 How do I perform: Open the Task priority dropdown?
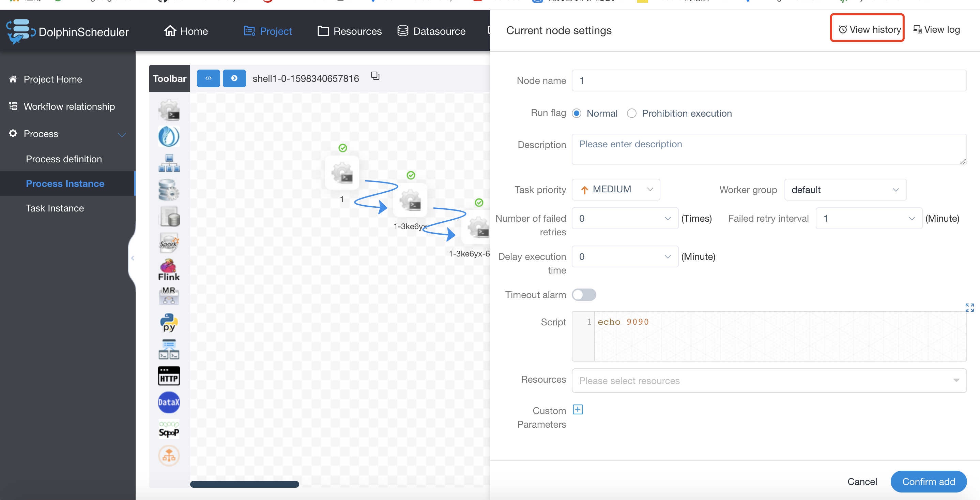(616, 190)
